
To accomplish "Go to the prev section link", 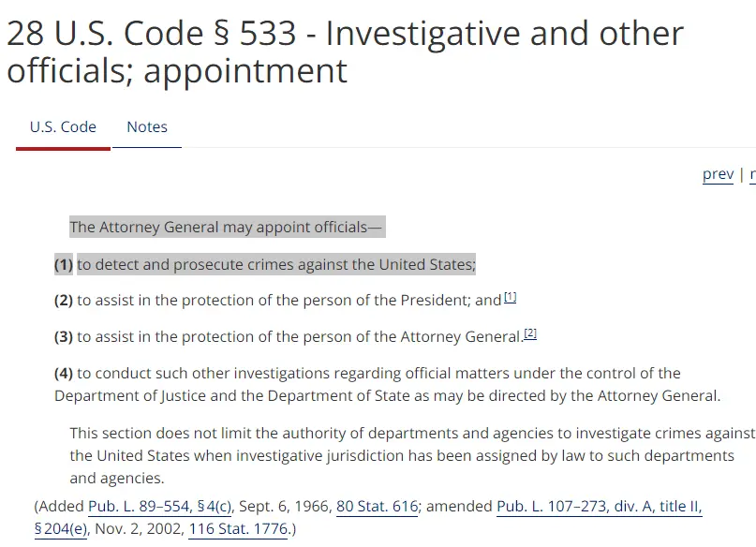I will [718, 174].
